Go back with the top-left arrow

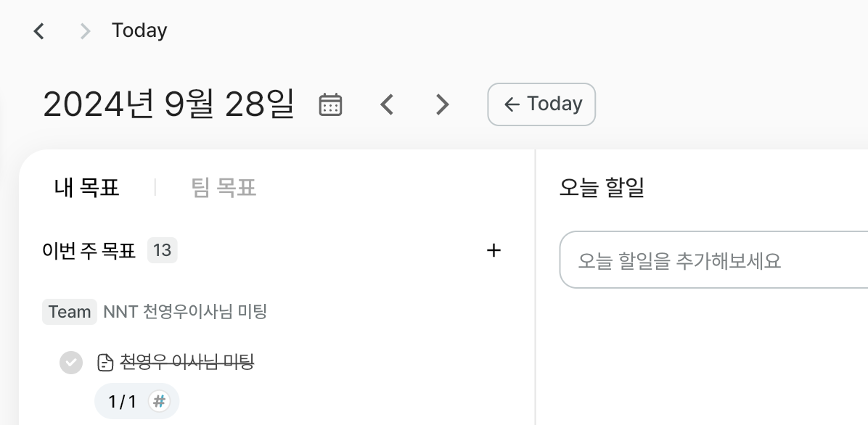[38, 31]
